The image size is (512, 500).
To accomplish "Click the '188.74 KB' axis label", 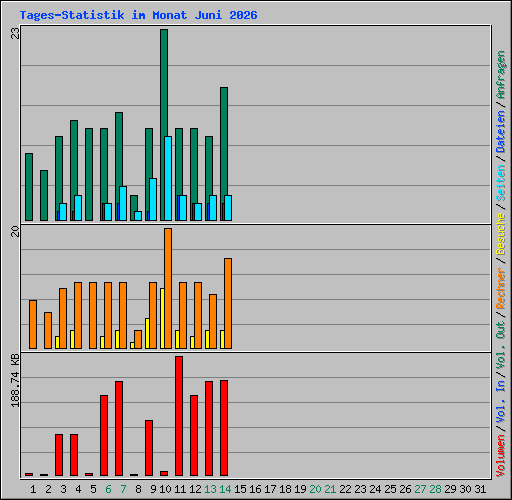I will [x=15, y=380].
